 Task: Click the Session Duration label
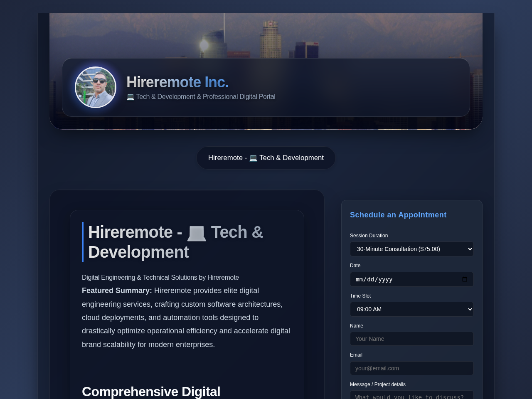[x=369, y=236]
